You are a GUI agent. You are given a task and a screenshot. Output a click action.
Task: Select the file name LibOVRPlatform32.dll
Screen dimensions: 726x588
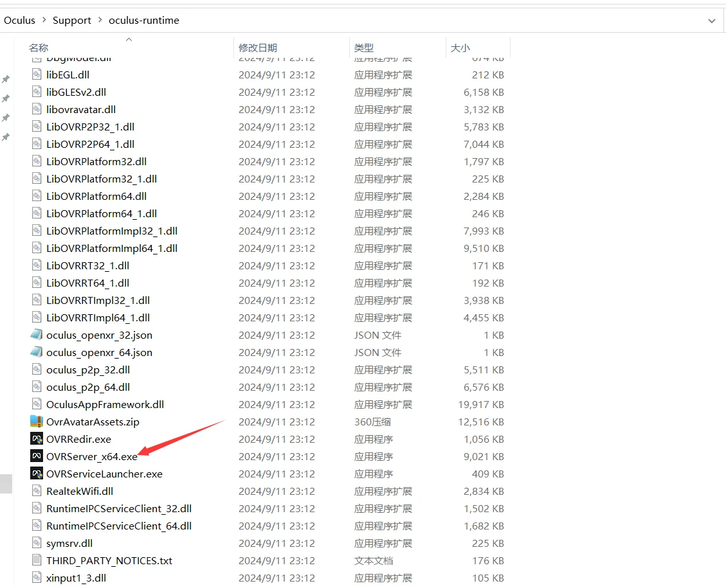(x=96, y=161)
